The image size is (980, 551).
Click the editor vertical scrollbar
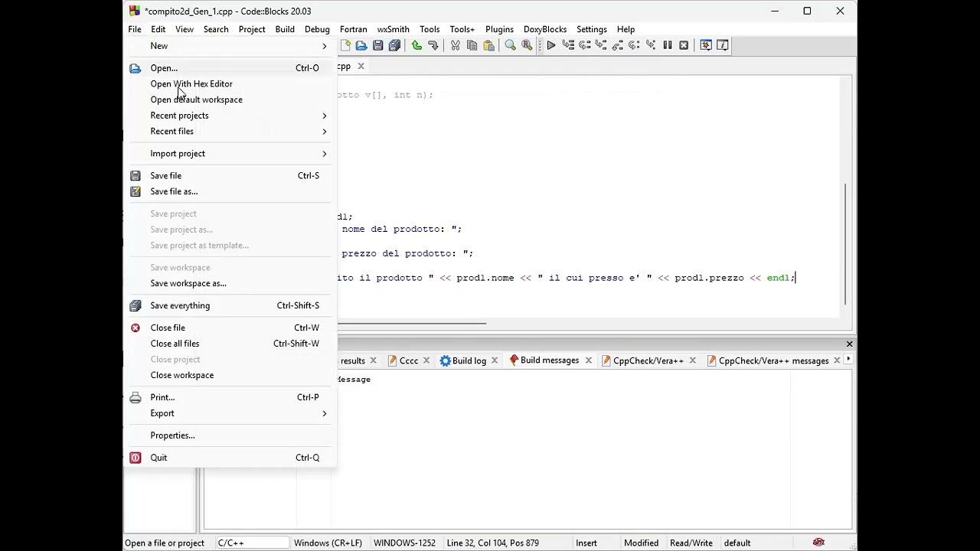pyautogui.click(x=845, y=245)
